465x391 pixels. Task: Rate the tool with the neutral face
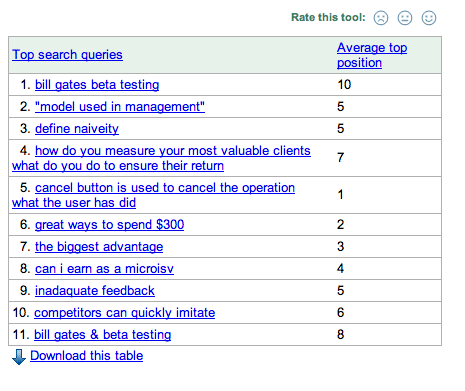click(405, 18)
